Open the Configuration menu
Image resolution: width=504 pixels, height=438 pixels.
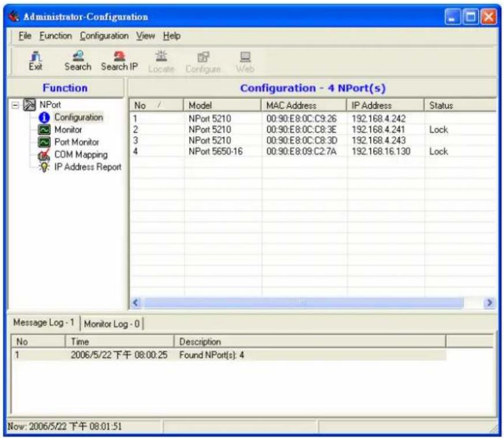coord(104,36)
